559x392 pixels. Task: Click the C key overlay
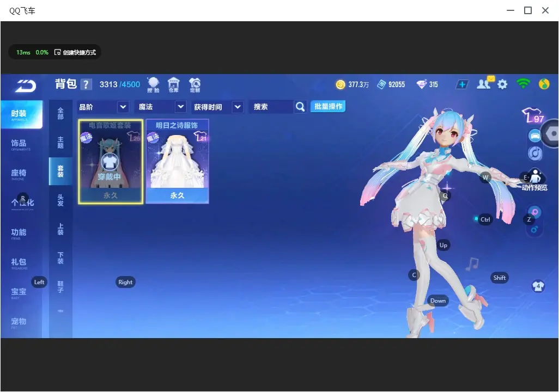point(414,275)
